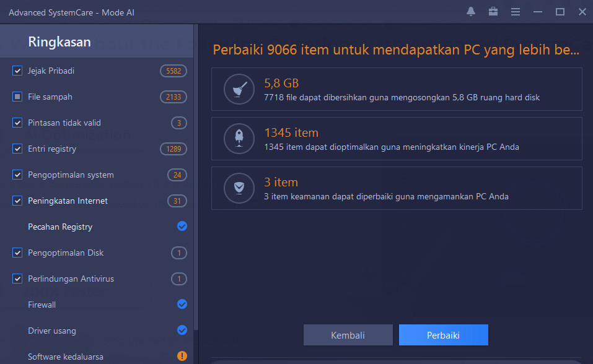Viewport: 593px width, 364px height.
Task: Select Driver usang in the summary list
Action: click(52, 331)
